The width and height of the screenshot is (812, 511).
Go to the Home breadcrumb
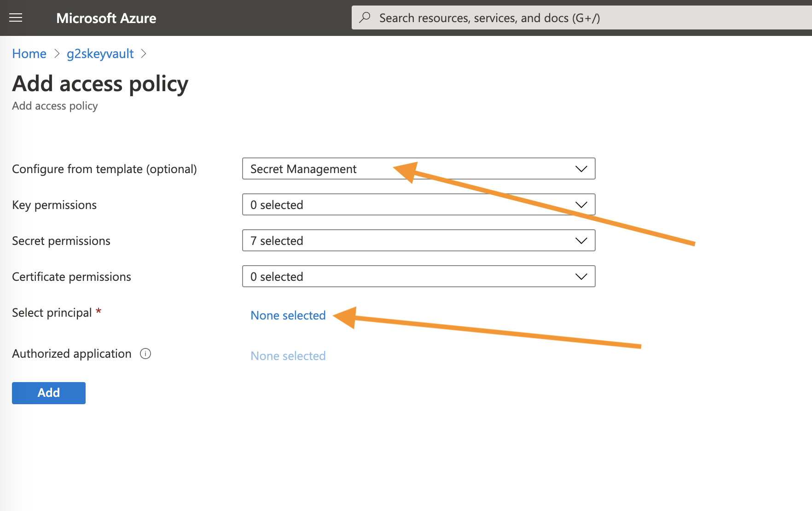pyautogui.click(x=29, y=54)
